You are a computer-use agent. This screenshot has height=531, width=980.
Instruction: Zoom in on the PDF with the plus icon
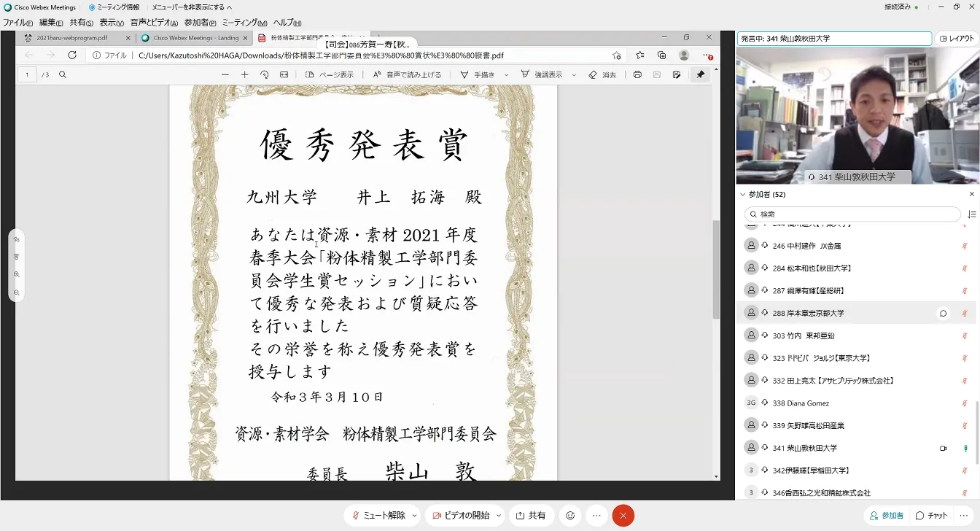[x=244, y=74]
